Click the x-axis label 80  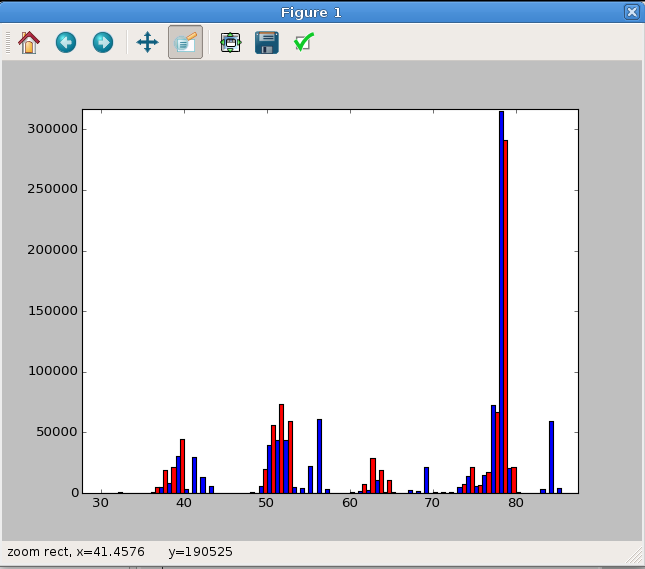coord(515,502)
